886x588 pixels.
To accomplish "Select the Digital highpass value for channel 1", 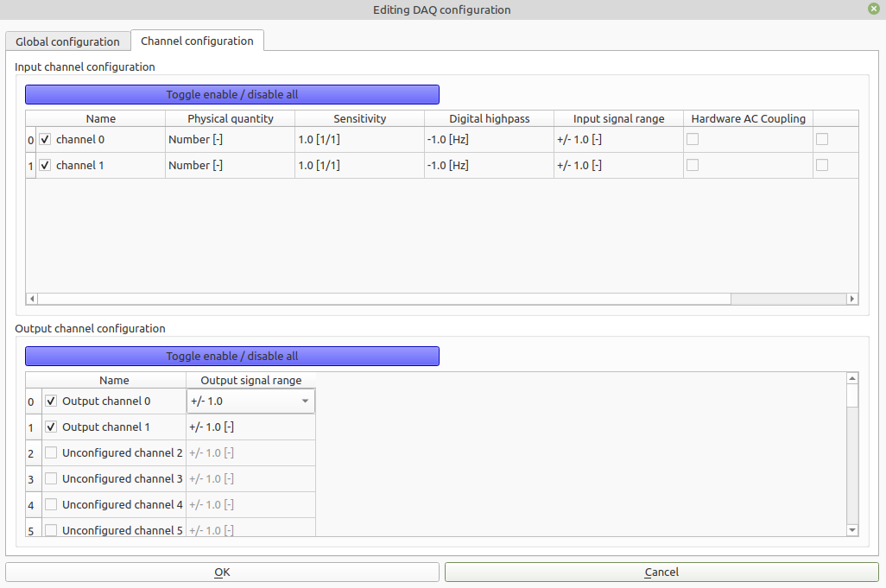I will click(490, 166).
